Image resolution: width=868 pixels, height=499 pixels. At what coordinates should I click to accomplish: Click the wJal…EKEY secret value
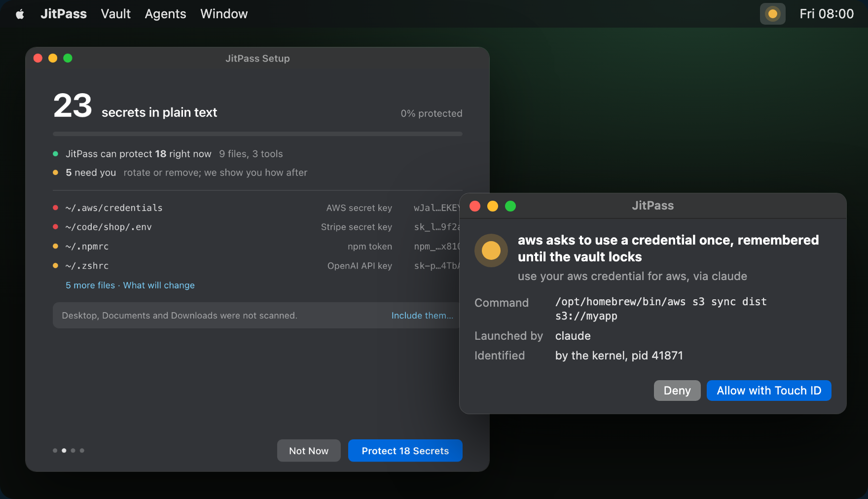coord(437,208)
